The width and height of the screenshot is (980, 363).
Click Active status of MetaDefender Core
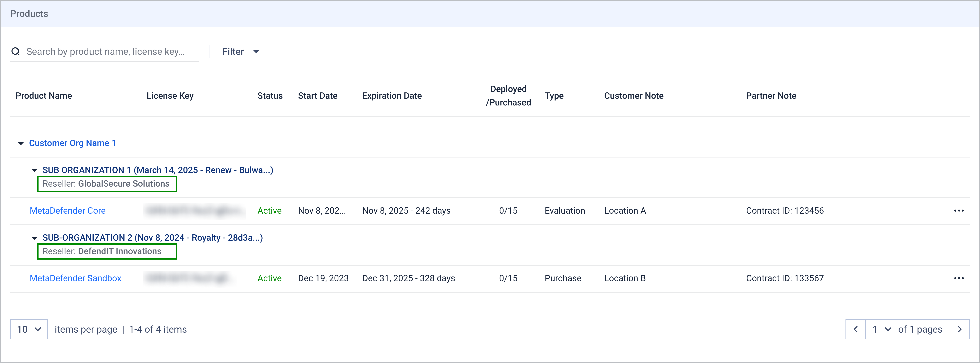pyautogui.click(x=269, y=211)
